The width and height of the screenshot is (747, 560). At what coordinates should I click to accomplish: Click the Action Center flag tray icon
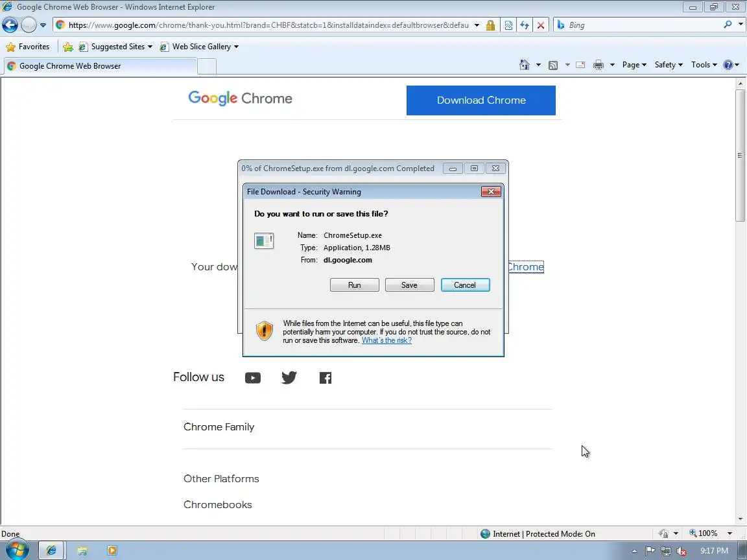tap(650, 551)
